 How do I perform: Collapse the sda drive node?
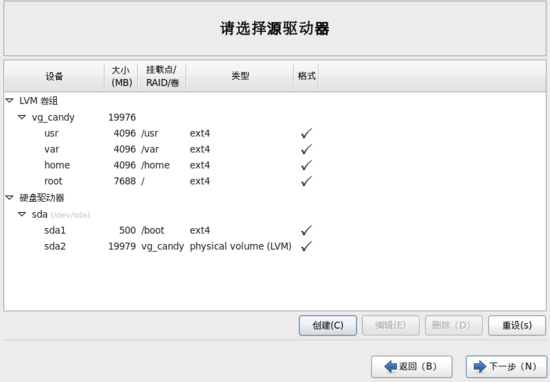tap(22, 214)
